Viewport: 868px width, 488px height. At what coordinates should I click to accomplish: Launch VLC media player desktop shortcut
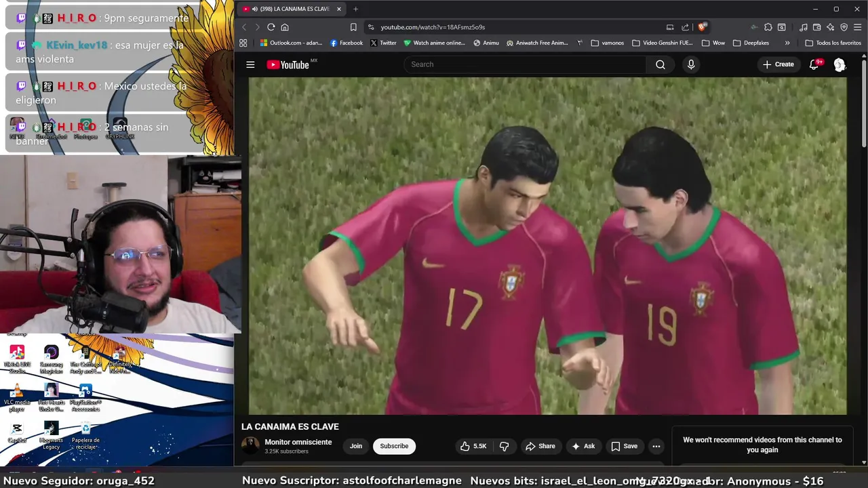pyautogui.click(x=17, y=399)
